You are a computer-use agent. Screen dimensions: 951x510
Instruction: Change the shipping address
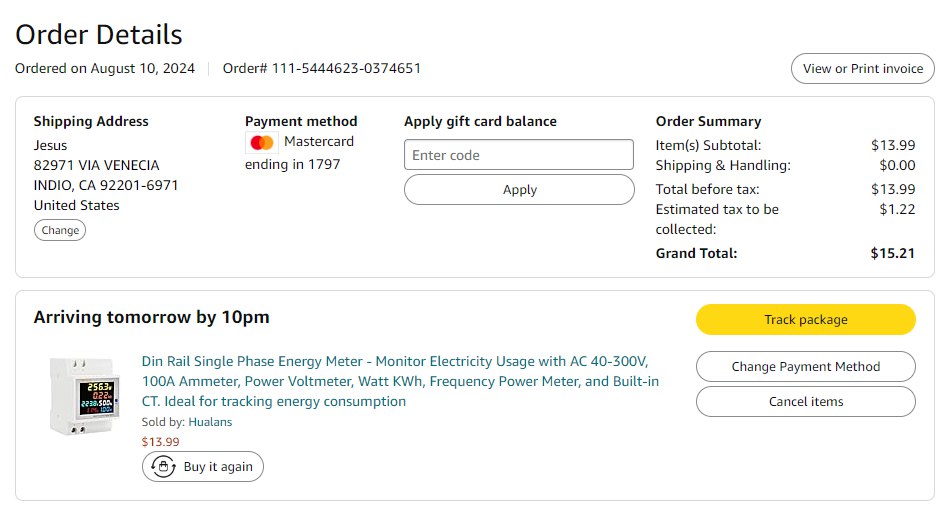(60, 230)
